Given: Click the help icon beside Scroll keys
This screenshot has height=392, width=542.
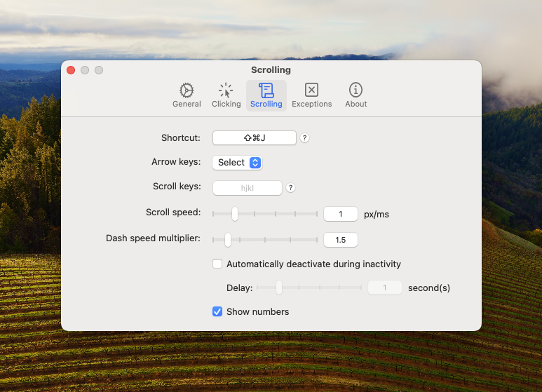Looking at the screenshot, I should (x=290, y=188).
